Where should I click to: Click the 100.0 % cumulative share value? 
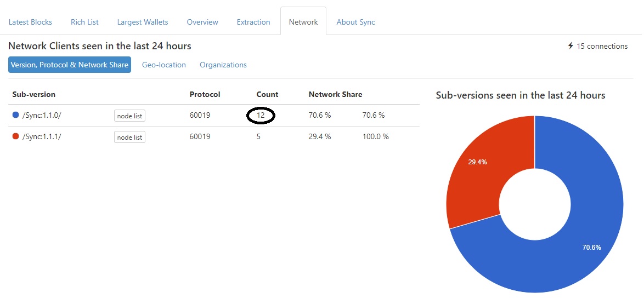pos(375,137)
